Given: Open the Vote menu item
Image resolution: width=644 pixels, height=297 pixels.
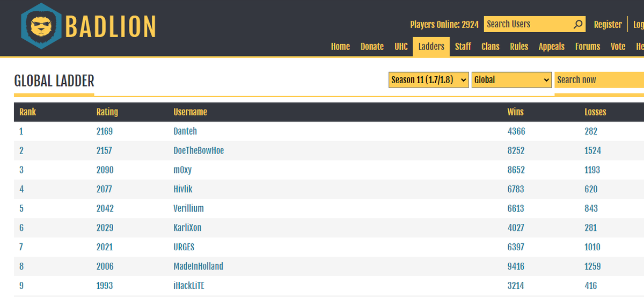Looking at the screenshot, I should point(618,47).
